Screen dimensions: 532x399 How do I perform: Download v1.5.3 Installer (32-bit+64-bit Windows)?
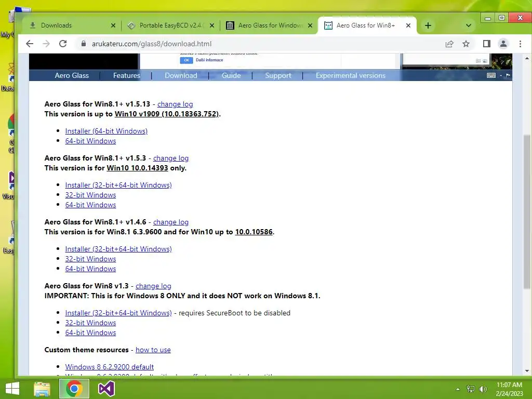pos(118,185)
